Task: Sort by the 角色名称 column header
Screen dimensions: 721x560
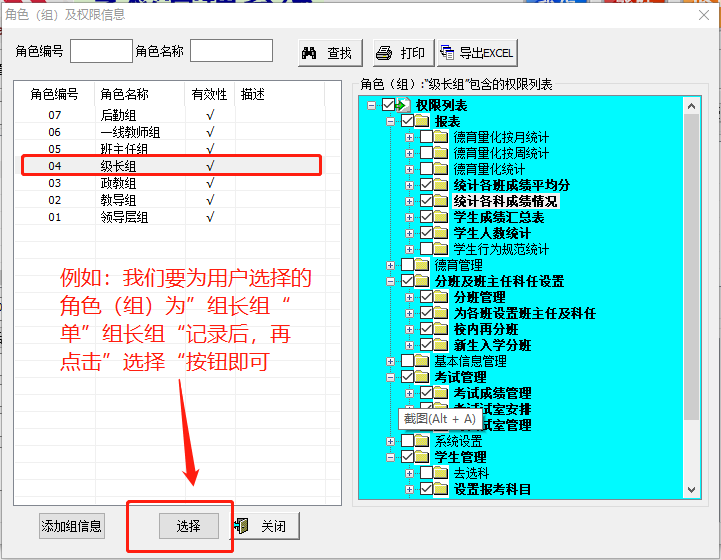Action: 124,94
